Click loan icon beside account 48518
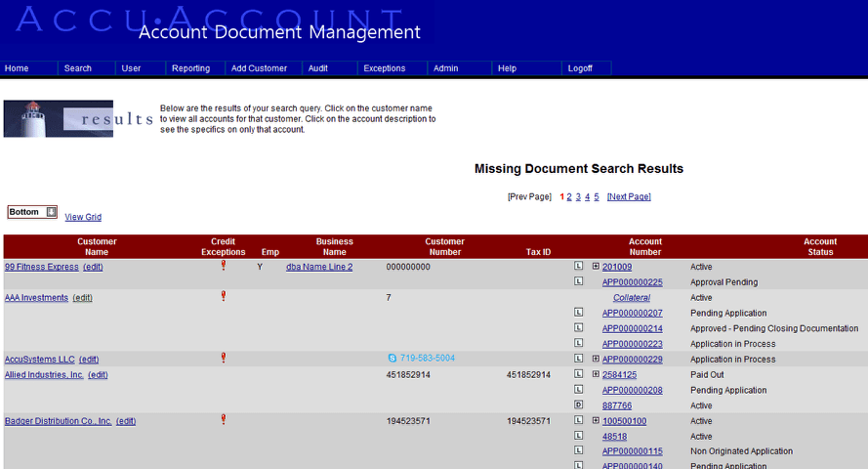868x469 pixels. (578, 436)
